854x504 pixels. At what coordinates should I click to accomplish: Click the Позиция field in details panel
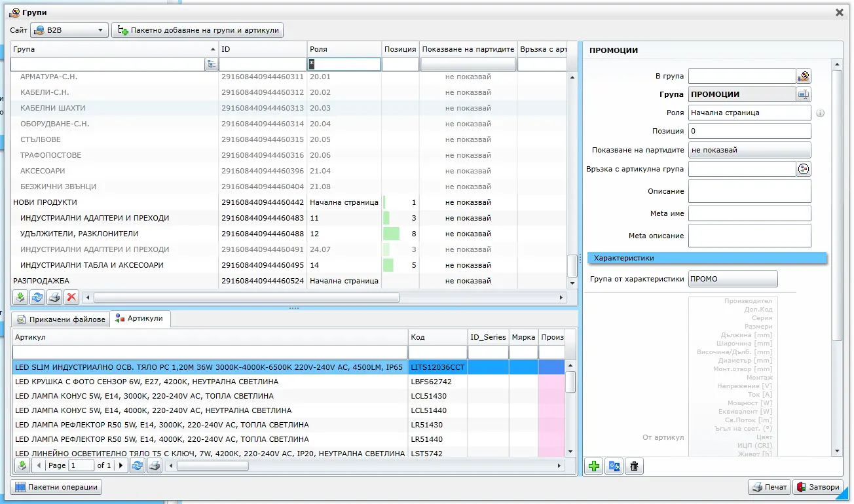click(749, 131)
